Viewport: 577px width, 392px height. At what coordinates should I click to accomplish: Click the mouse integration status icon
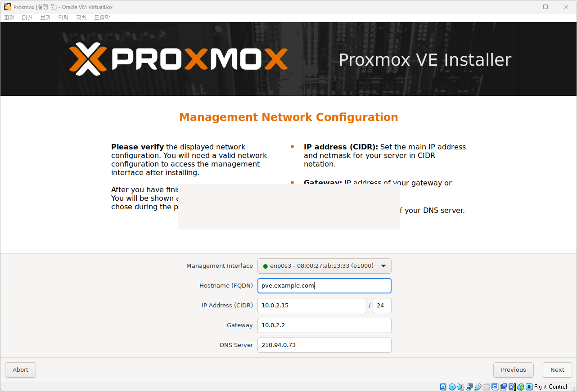521,387
